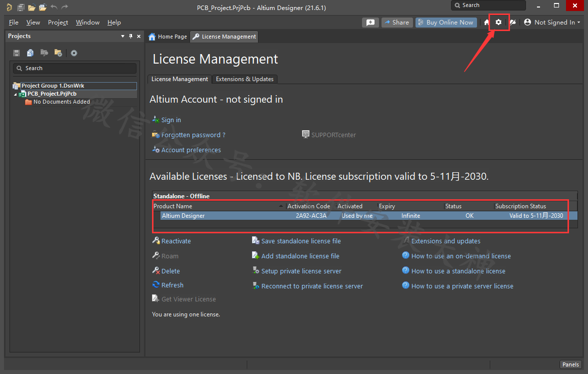Click Extensions and updates link
The image size is (588, 374).
click(x=445, y=241)
